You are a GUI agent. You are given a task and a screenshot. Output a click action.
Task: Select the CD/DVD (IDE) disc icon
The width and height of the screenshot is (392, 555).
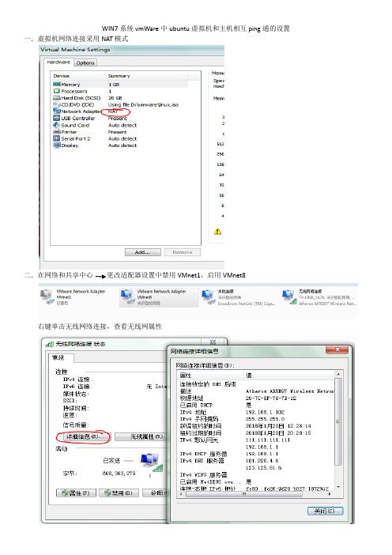(57, 104)
